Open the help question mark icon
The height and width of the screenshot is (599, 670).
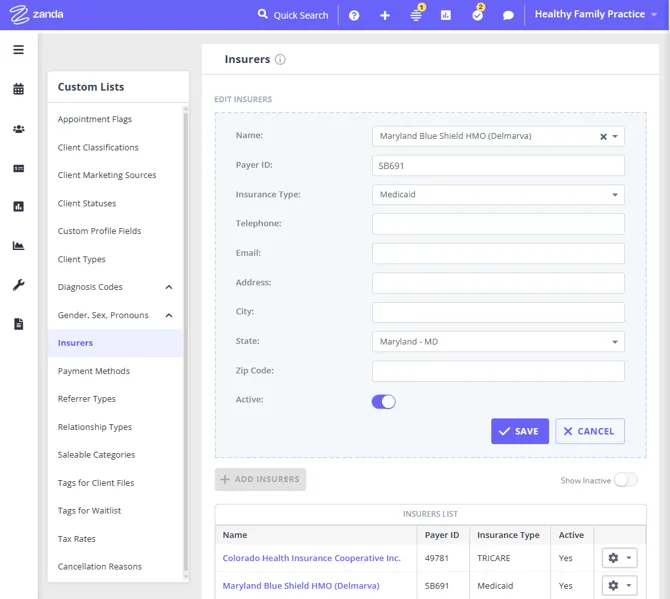point(354,15)
